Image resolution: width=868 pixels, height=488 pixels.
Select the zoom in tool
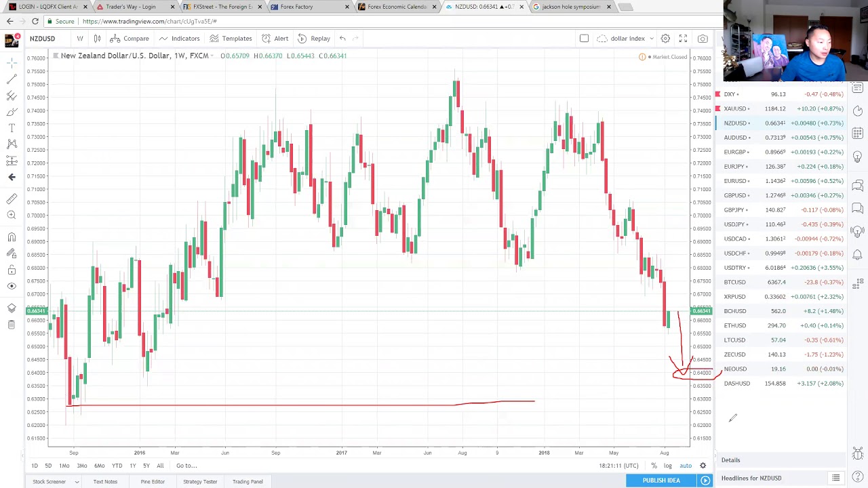pyautogui.click(x=12, y=215)
